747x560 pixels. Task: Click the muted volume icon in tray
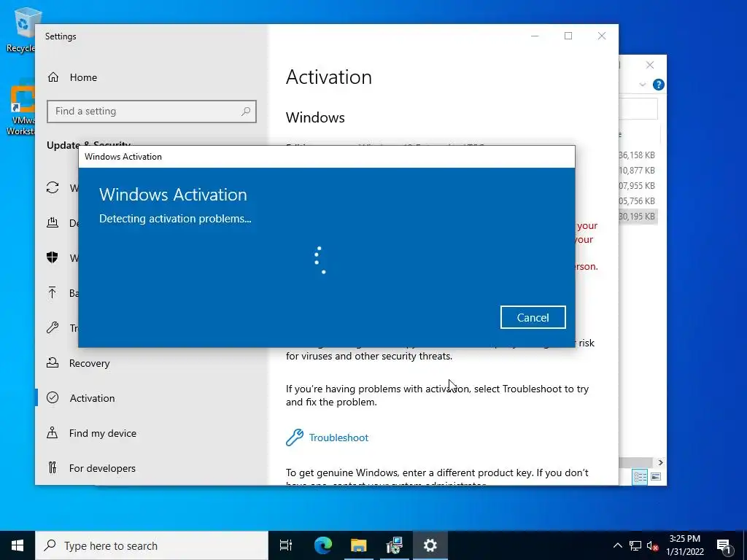click(653, 546)
